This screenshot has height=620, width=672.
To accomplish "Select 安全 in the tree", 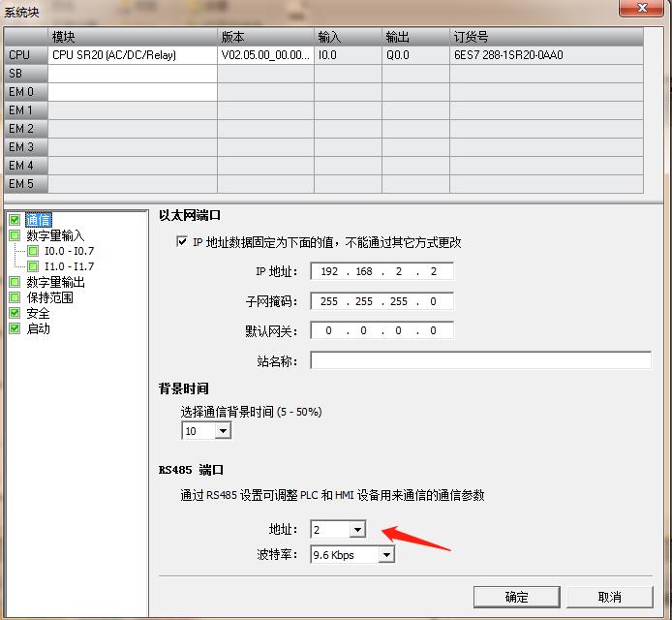I will point(38,313).
